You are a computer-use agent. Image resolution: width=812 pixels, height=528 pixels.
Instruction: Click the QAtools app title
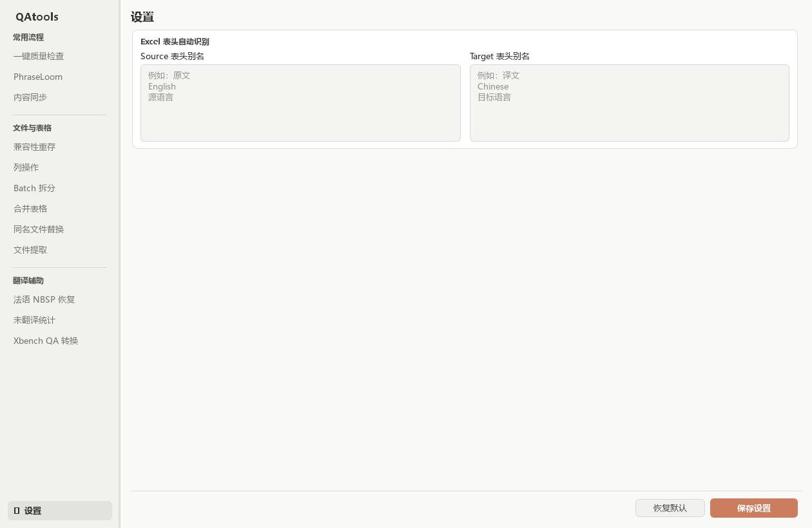pos(37,17)
